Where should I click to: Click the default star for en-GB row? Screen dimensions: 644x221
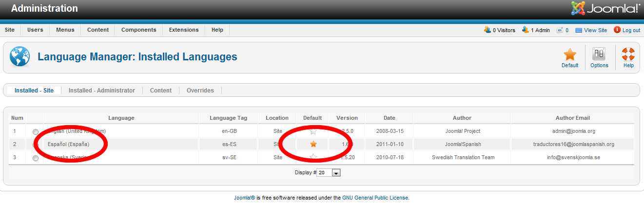(x=313, y=131)
